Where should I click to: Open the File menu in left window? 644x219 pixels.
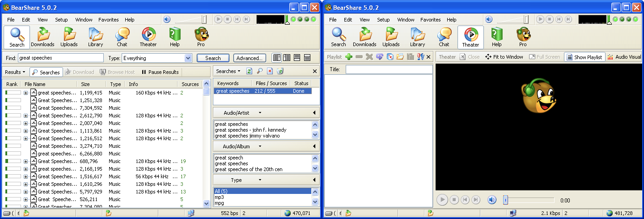coord(11,20)
